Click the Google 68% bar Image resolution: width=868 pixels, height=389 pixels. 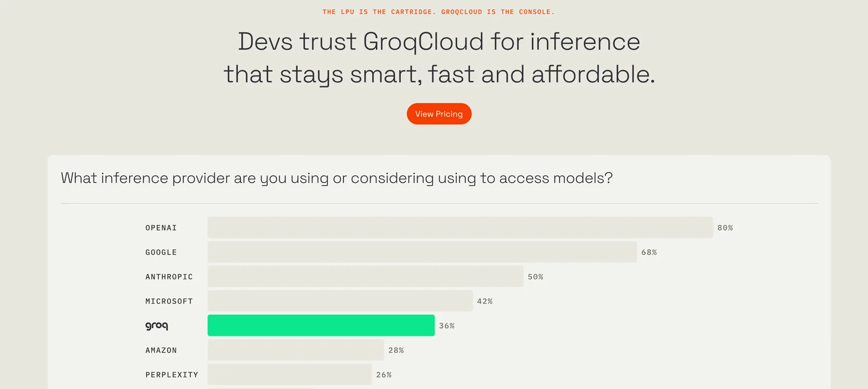click(422, 252)
